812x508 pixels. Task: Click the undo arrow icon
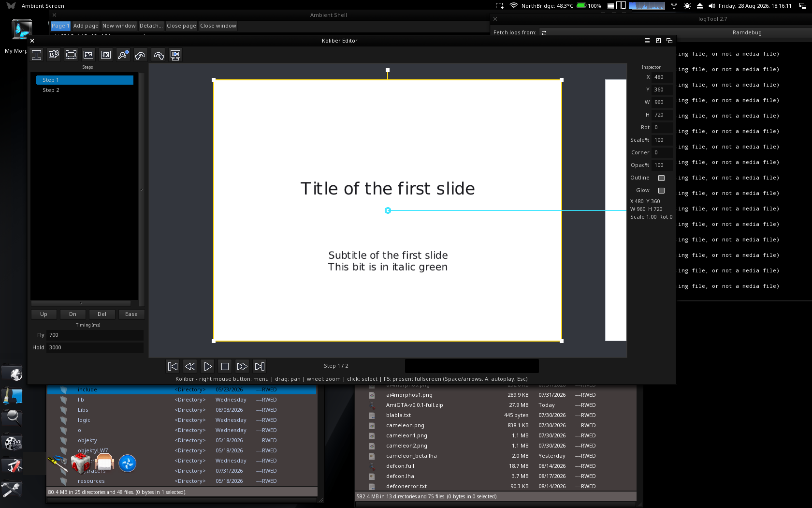[140, 55]
